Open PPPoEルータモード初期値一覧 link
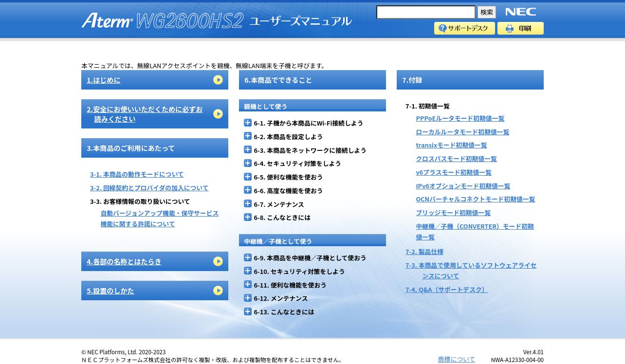This screenshot has height=364, width=625. point(460,118)
